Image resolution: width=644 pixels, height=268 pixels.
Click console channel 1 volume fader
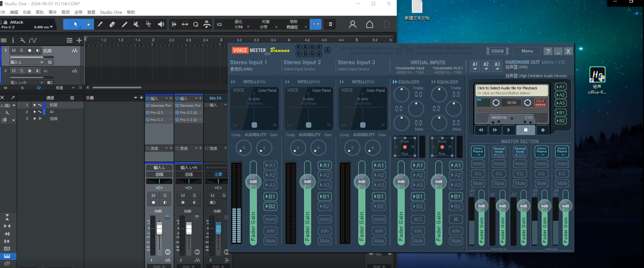click(x=160, y=229)
